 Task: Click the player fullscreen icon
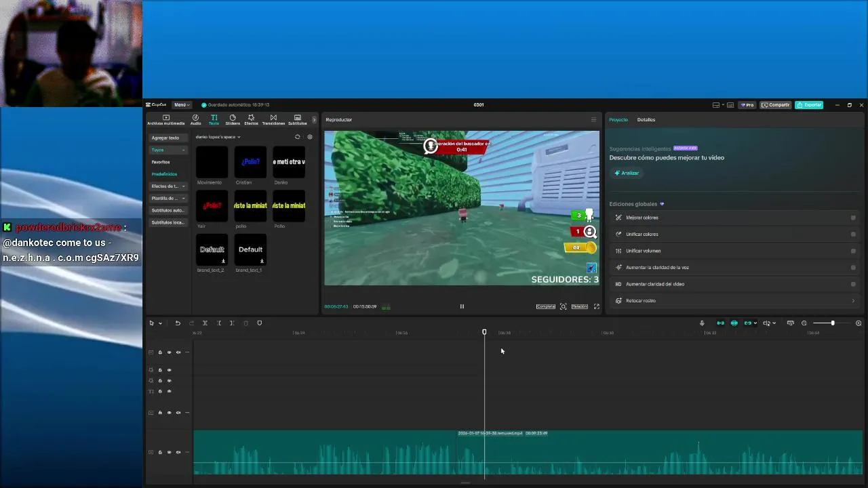pyautogui.click(x=597, y=306)
